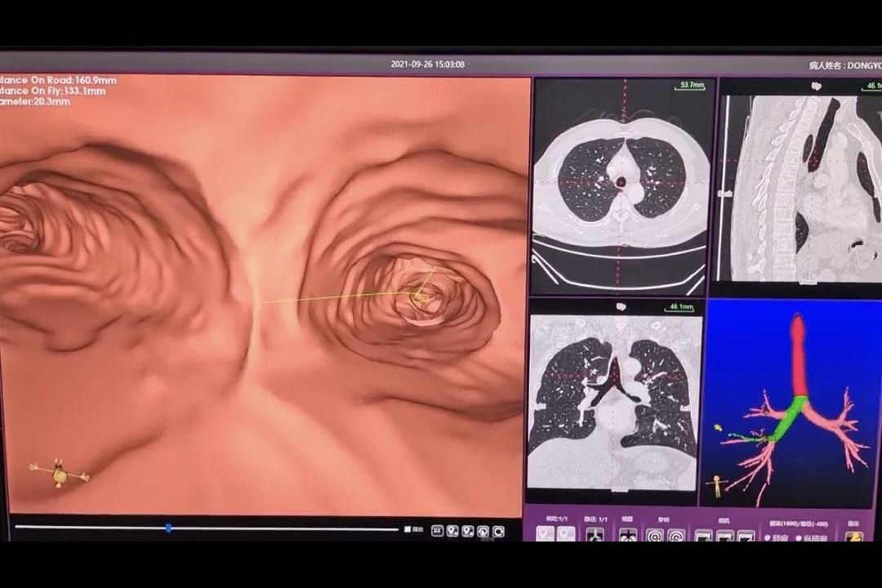
Task: Click the progress slider's blue handle
Action: tap(168, 528)
